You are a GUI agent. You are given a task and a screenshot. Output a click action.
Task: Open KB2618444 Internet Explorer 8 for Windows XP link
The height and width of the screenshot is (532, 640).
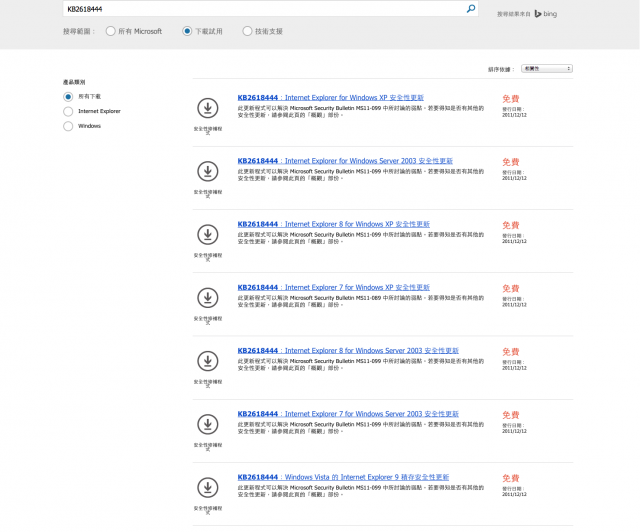tap(333, 224)
